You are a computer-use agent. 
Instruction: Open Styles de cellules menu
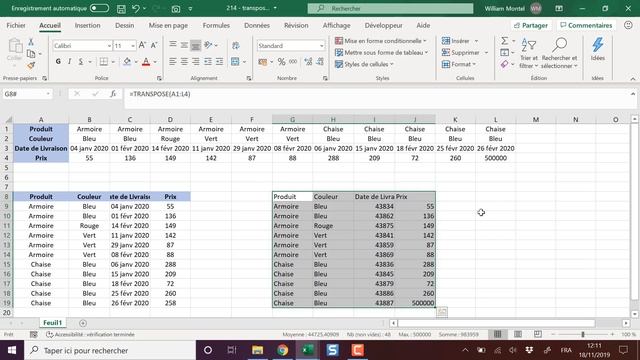[x=364, y=64]
